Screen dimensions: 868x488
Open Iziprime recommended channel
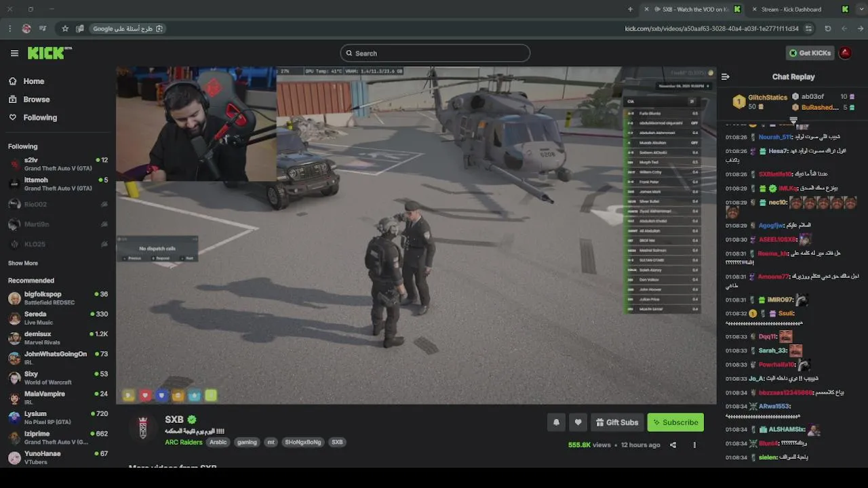[58, 437]
